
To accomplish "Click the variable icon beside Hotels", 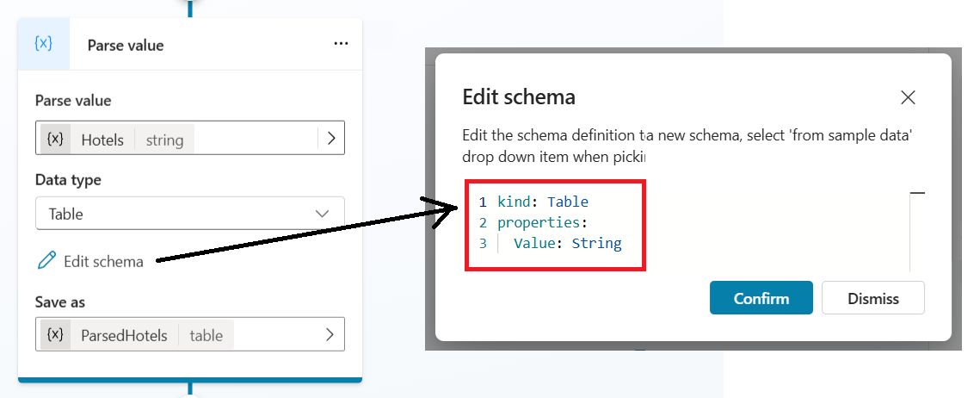I will click(x=55, y=139).
